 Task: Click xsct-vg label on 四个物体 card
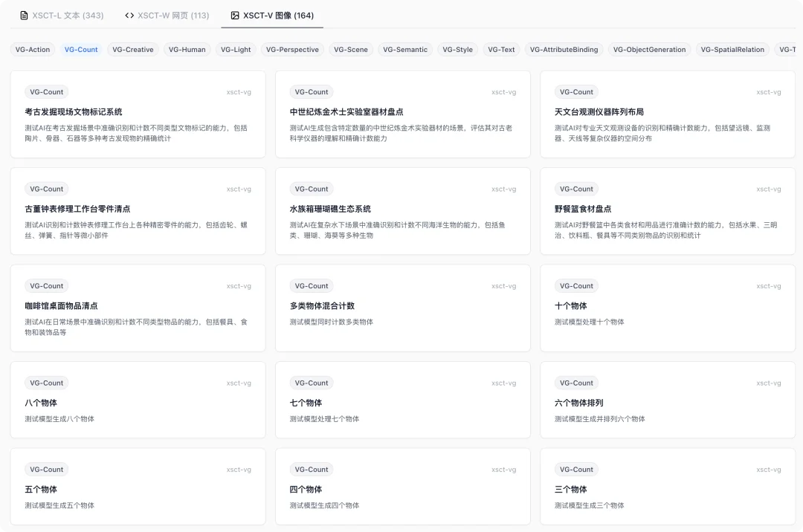pyautogui.click(x=503, y=469)
